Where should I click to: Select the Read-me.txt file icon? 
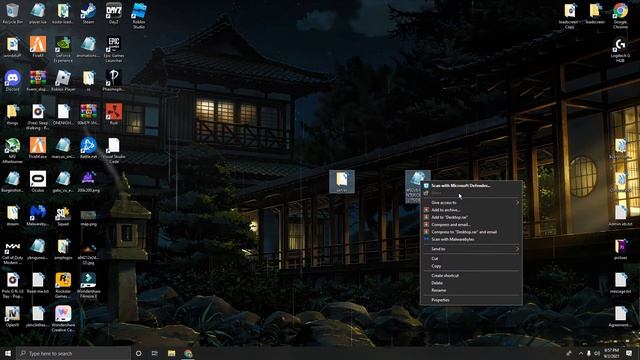pos(38,283)
